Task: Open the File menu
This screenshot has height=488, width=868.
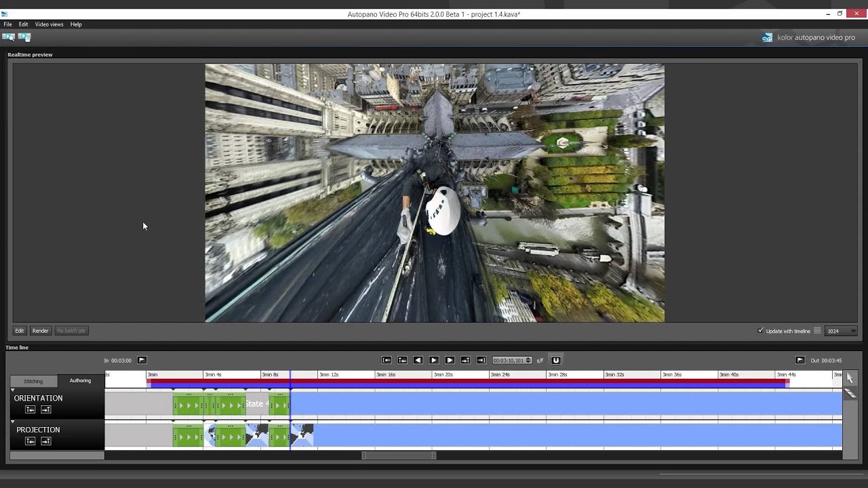Action: [7, 24]
